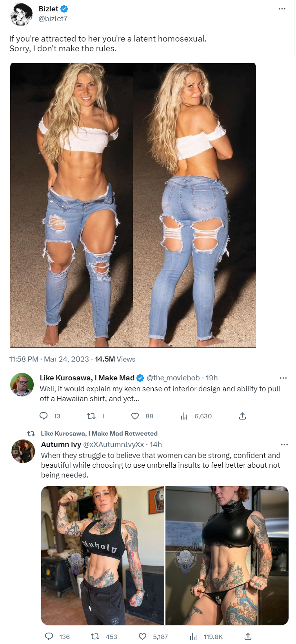Viewport: 296px width, 644px height.
Task: Click the 14.5M Views count
Action: tap(115, 359)
